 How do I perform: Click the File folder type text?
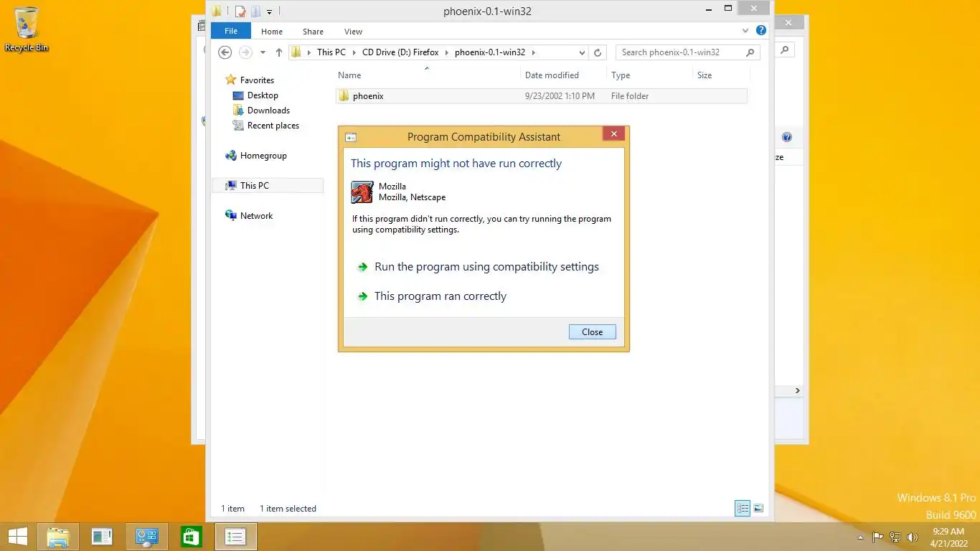tap(630, 96)
